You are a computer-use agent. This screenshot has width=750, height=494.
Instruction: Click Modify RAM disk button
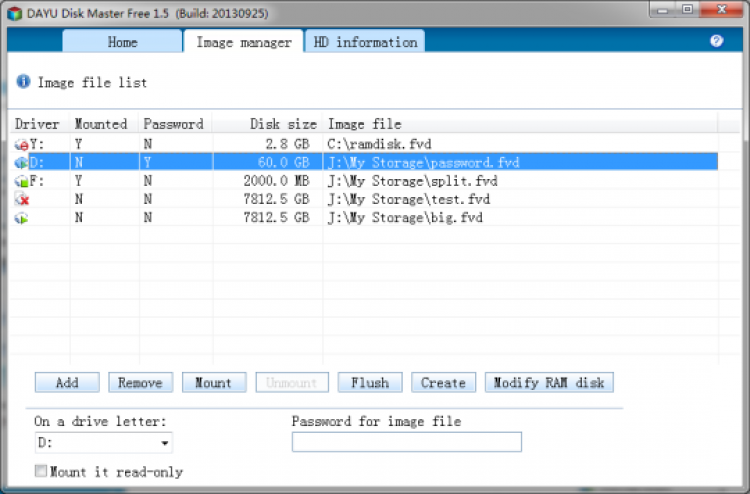point(549,383)
